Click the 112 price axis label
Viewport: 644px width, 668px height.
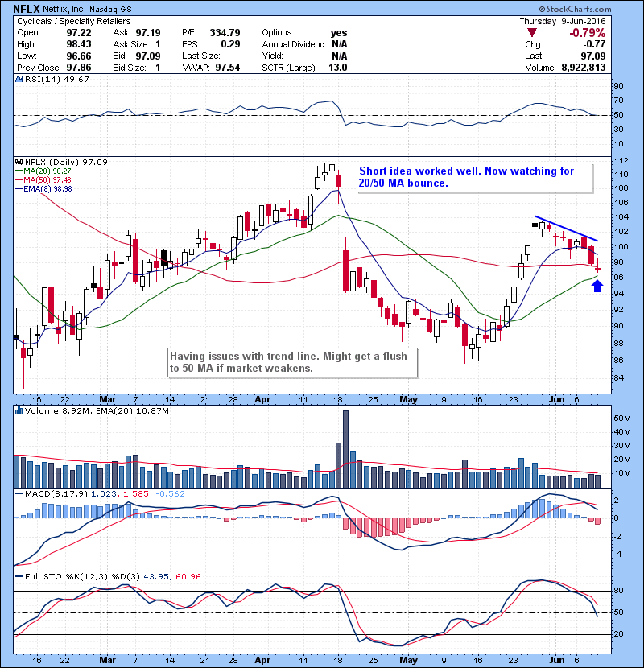click(x=621, y=161)
